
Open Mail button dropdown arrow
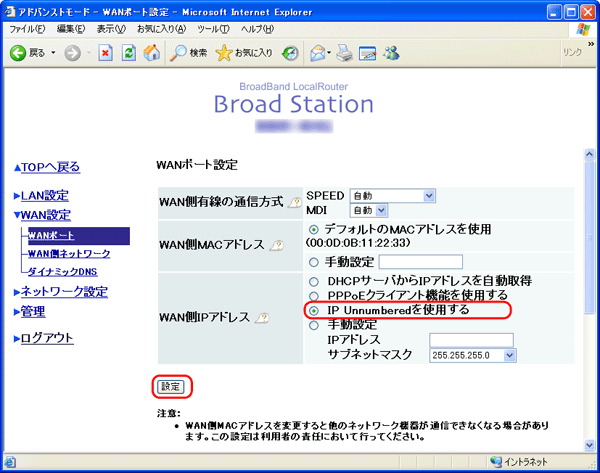pos(329,52)
